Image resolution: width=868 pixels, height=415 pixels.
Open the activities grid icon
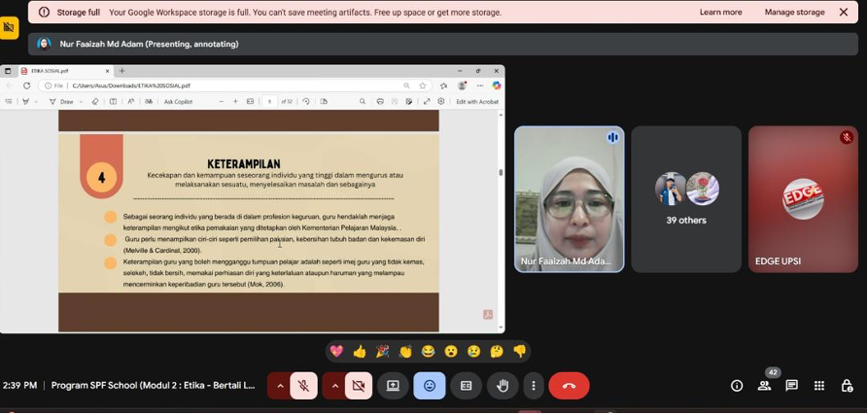pos(819,386)
